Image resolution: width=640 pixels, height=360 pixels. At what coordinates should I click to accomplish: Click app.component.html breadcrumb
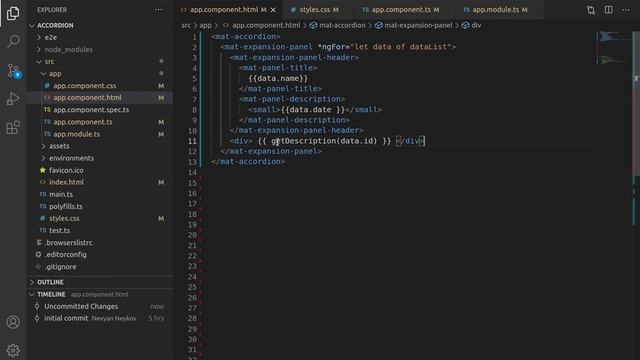pyautogui.click(x=266, y=25)
